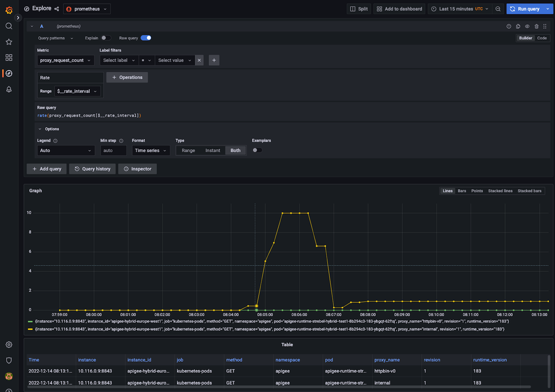
Task: Enable the Exemplars switch
Action: coord(257,150)
